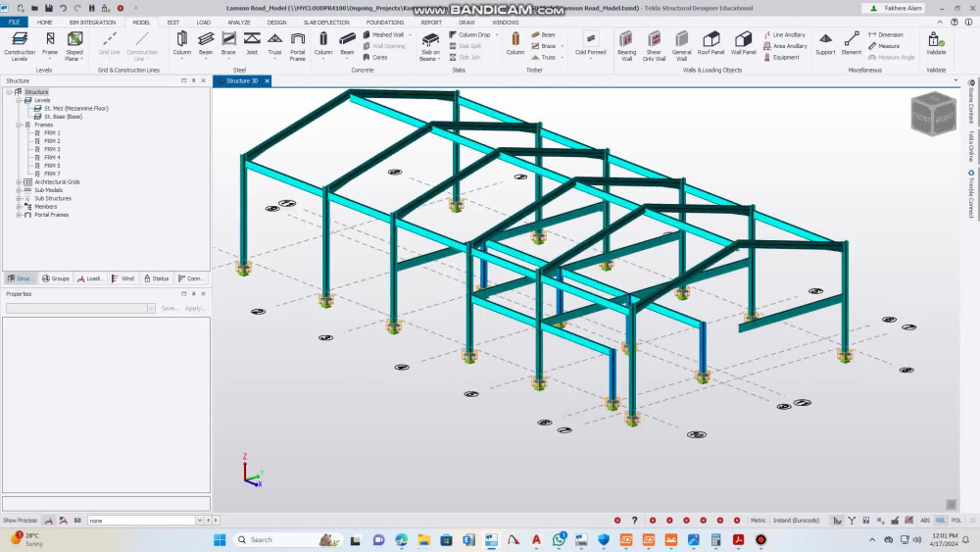980x552 pixels.
Task: Expand the Sub Structures node
Action: [19, 198]
